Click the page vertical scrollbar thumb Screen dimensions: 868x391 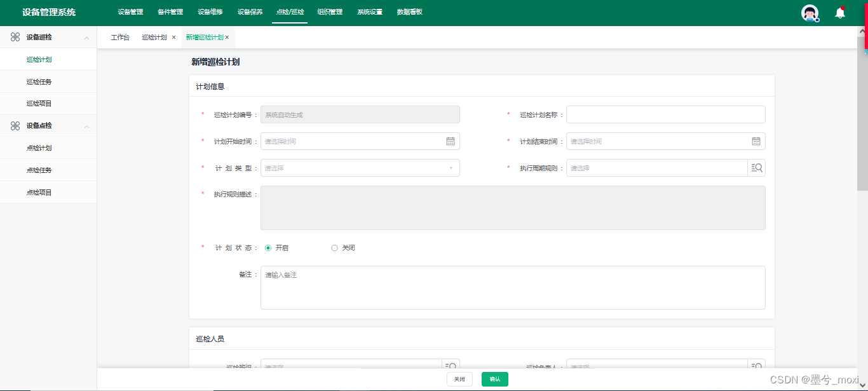pos(862,113)
